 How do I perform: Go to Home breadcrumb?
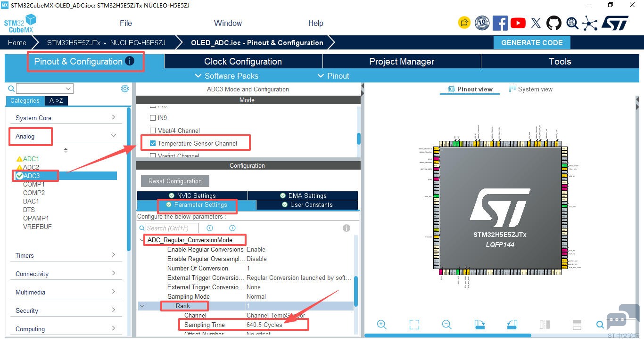coord(17,42)
